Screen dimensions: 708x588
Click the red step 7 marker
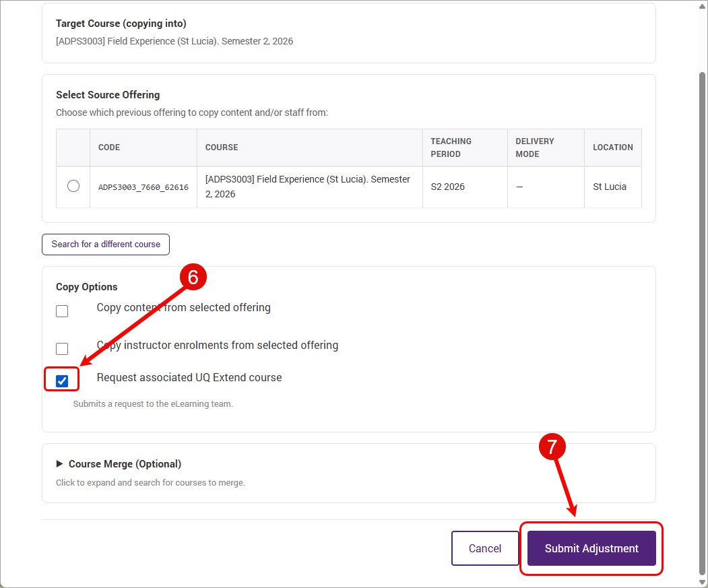click(x=552, y=447)
